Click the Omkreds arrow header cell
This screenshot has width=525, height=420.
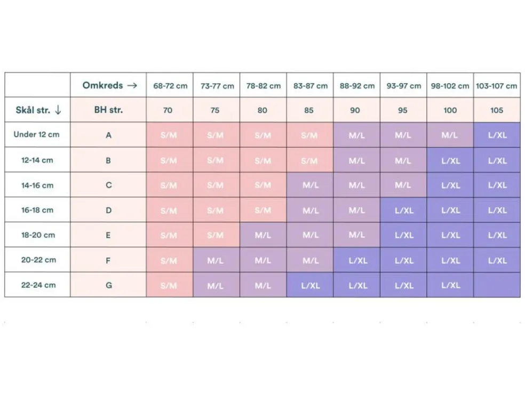point(108,85)
